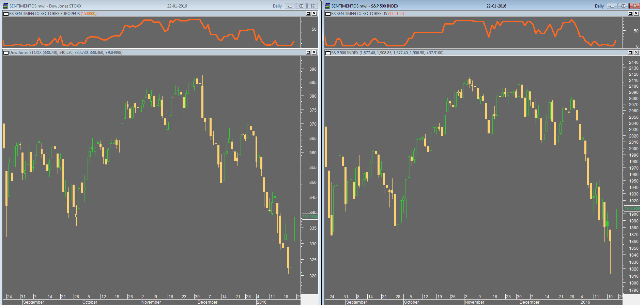Close the RS SENTIMENTO SECTORES US pane

pyautogui.click(x=636, y=13)
